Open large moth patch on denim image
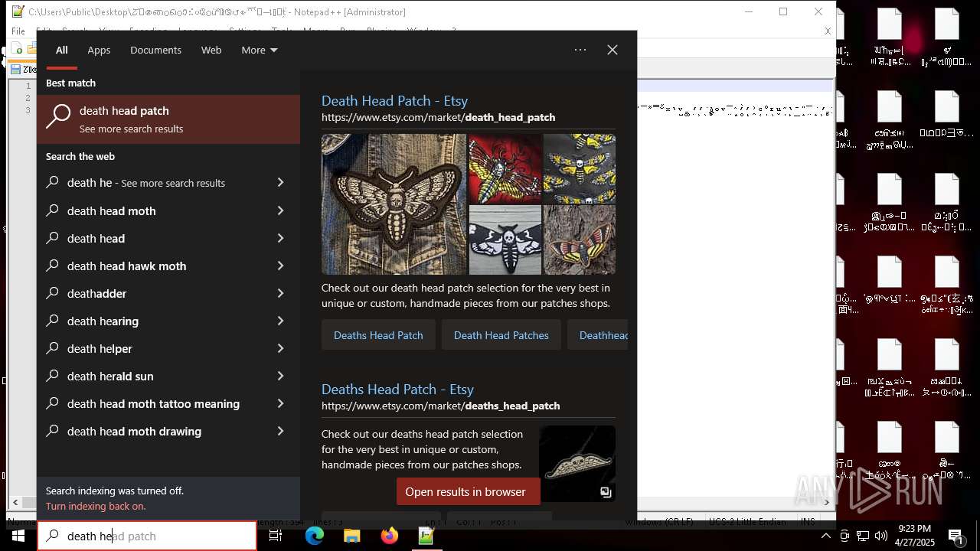The height and width of the screenshot is (551, 980). [394, 204]
